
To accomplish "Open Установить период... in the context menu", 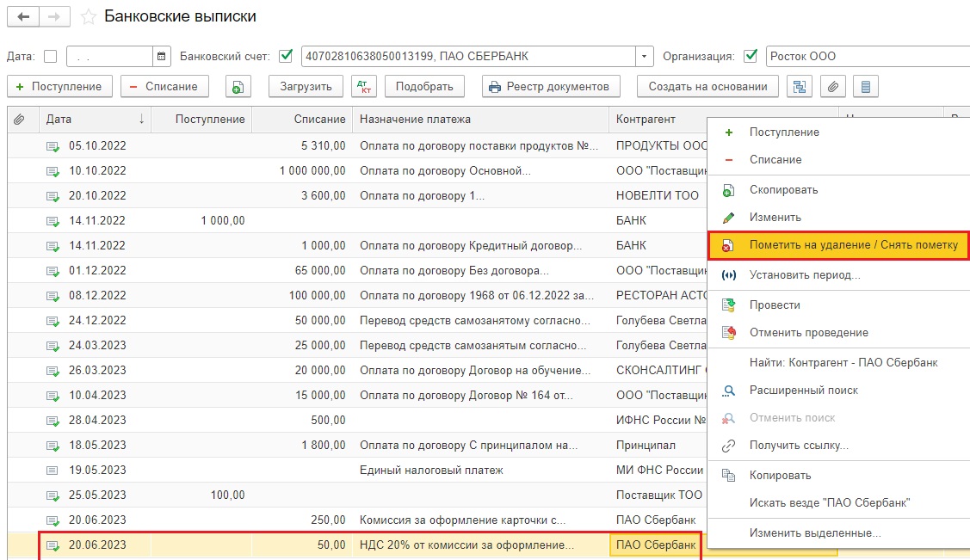I will pyautogui.click(x=839, y=275).
